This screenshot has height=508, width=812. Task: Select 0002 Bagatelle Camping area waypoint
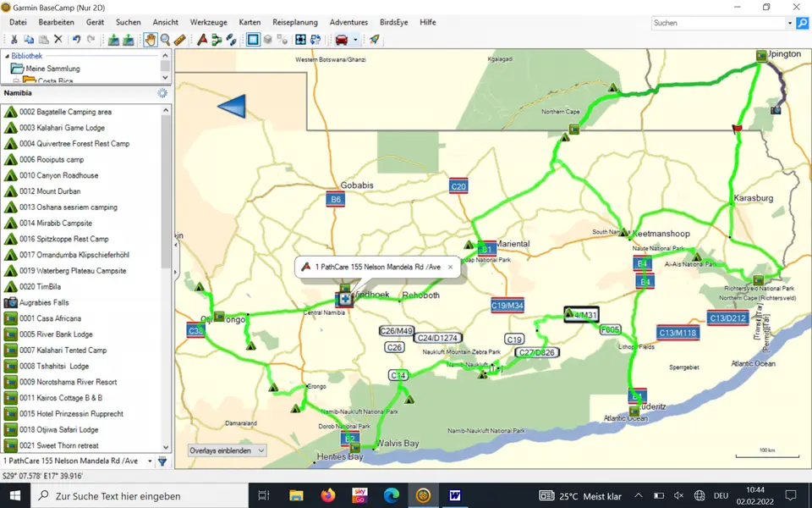pos(81,112)
